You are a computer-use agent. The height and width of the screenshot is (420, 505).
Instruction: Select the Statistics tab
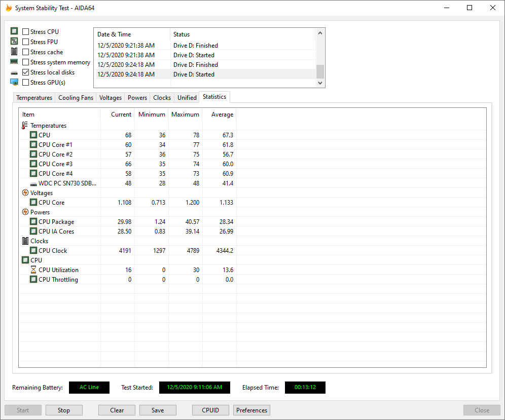[214, 97]
